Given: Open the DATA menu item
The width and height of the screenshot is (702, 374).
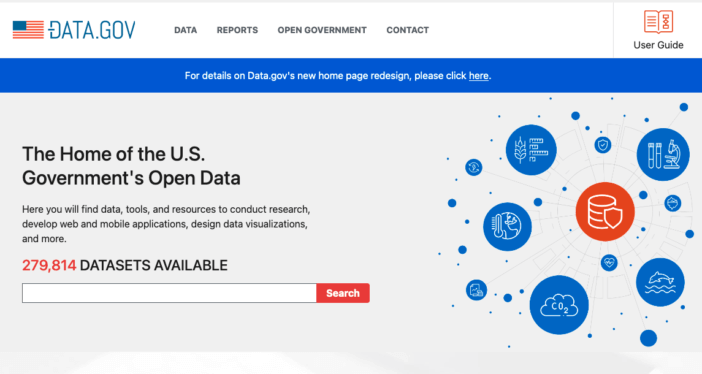Looking at the screenshot, I should click(185, 30).
